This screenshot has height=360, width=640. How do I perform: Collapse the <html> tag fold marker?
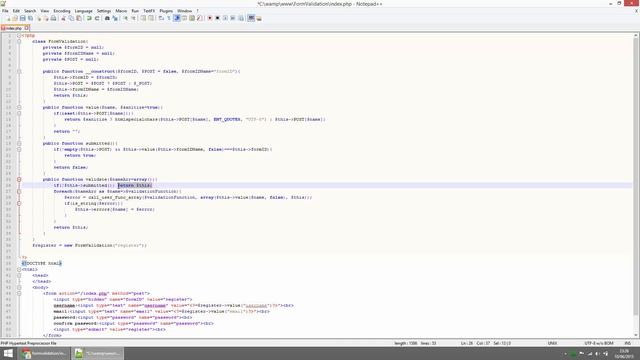pyautogui.click(x=19, y=269)
